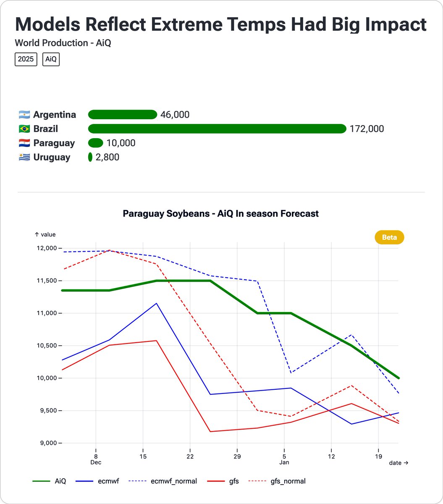Screen dimensions: 443x504
Task: Click the 172,000 value for Brazil
Action: 367,129
